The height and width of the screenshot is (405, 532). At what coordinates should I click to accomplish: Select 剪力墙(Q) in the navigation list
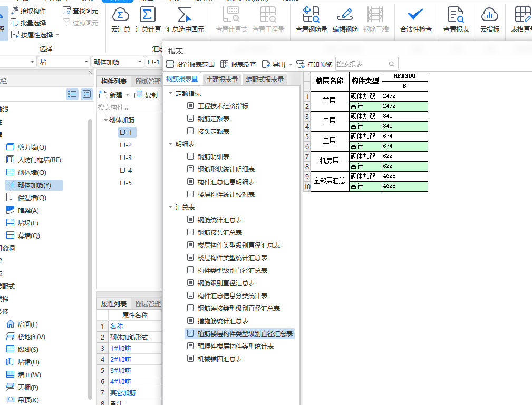pyautogui.click(x=26, y=147)
